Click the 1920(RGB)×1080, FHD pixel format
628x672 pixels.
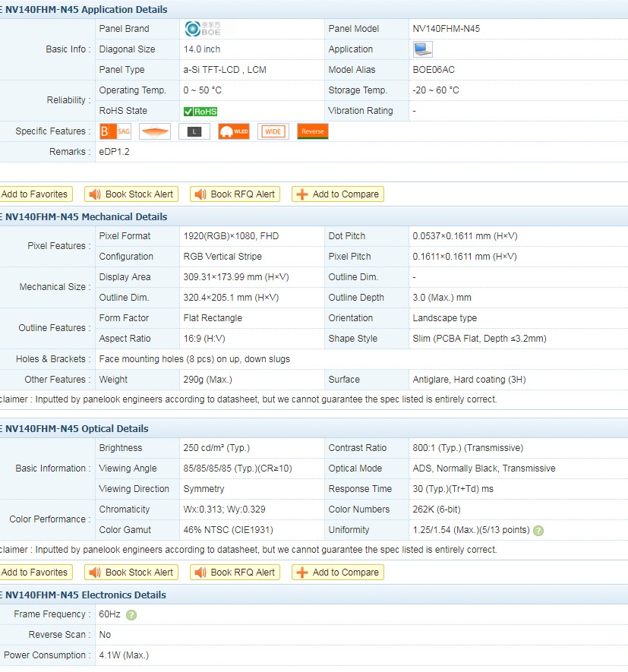231,236
